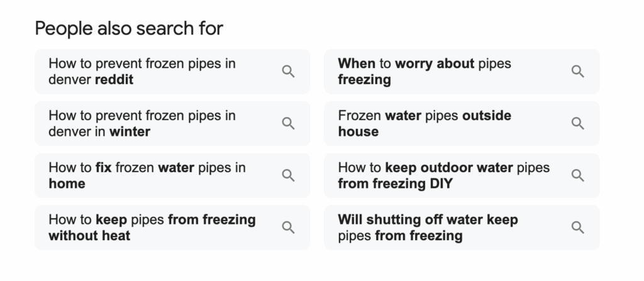Click search icon for 'When to worry about pipes'
The height and width of the screenshot is (281, 644).
click(577, 72)
